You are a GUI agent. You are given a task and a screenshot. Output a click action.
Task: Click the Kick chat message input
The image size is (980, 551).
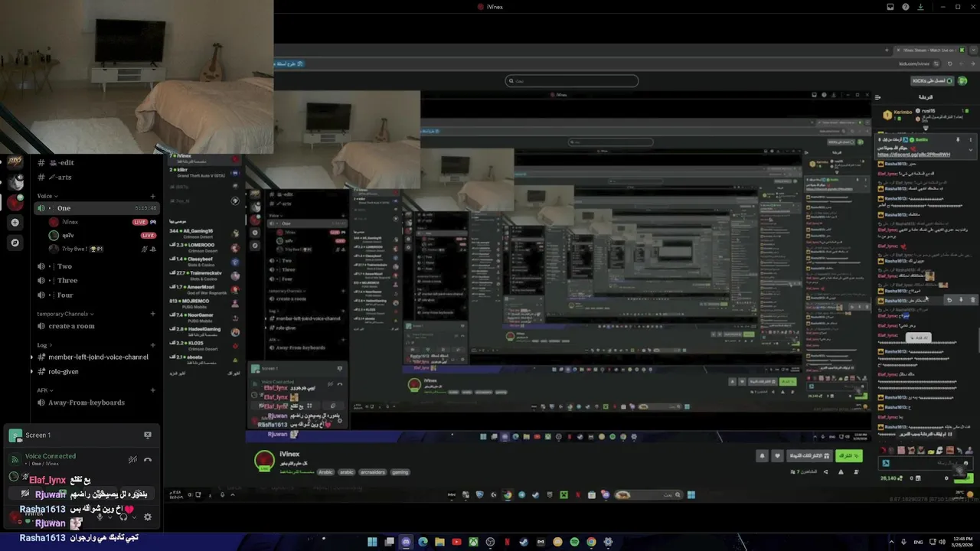(925, 463)
